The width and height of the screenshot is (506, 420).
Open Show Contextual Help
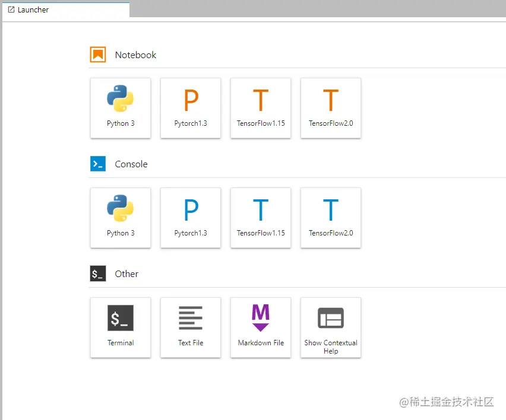click(331, 327)
